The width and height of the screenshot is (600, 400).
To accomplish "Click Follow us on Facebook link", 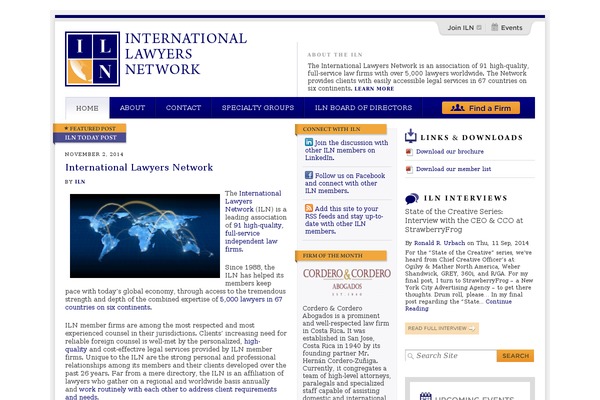I will [345, 183].
